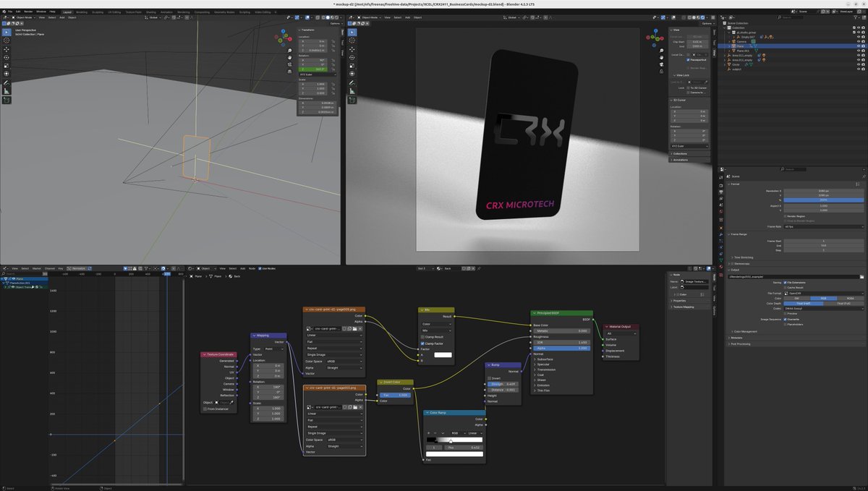Click pan hand gizmo in left 3D viewport

click(x=289, y=58)
